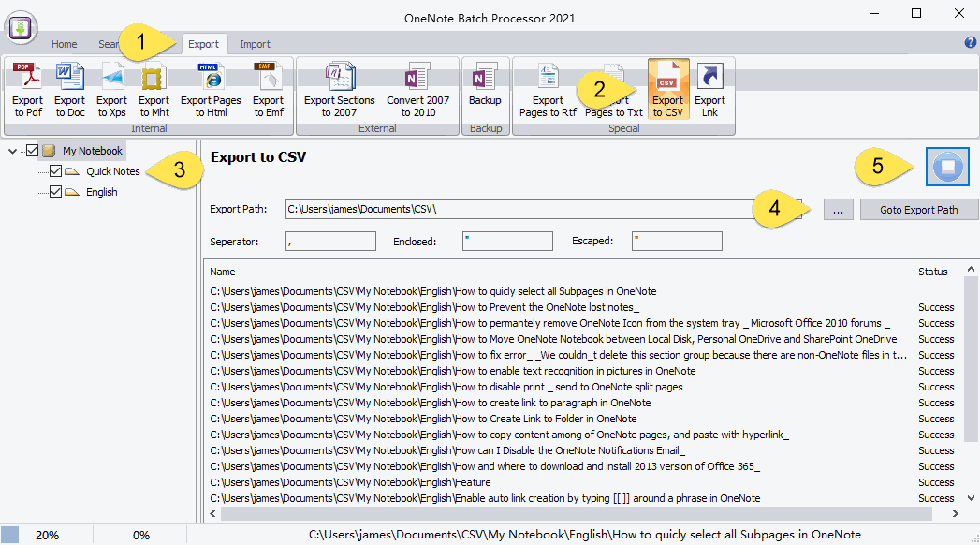Click the Export to Emf icon
Image resolution: width=980 pixels, height=545 pixels.
[x=268, y=89]
